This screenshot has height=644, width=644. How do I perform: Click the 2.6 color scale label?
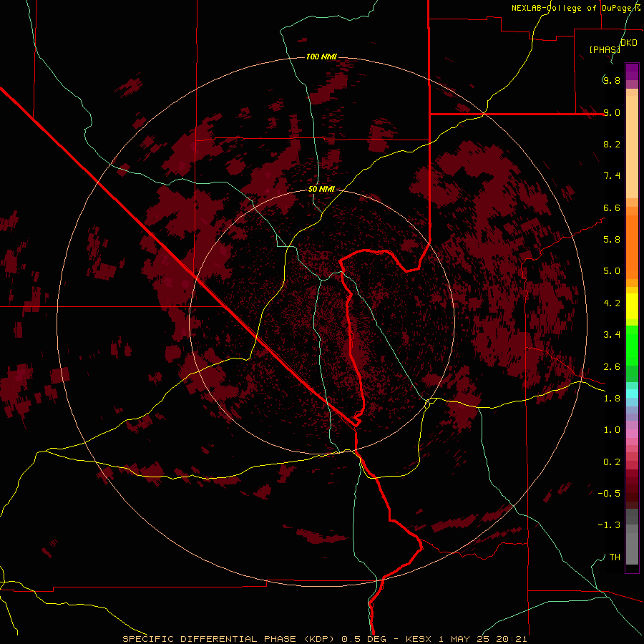(x=612, y=367)
